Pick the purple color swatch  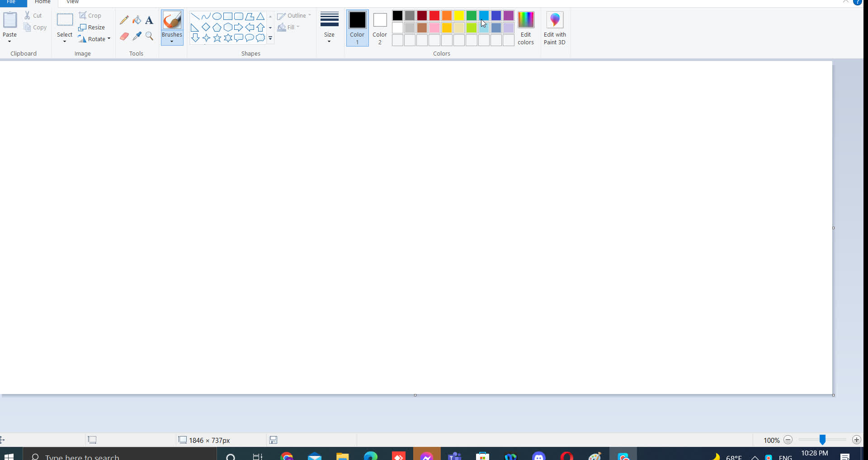click(509, 16)
